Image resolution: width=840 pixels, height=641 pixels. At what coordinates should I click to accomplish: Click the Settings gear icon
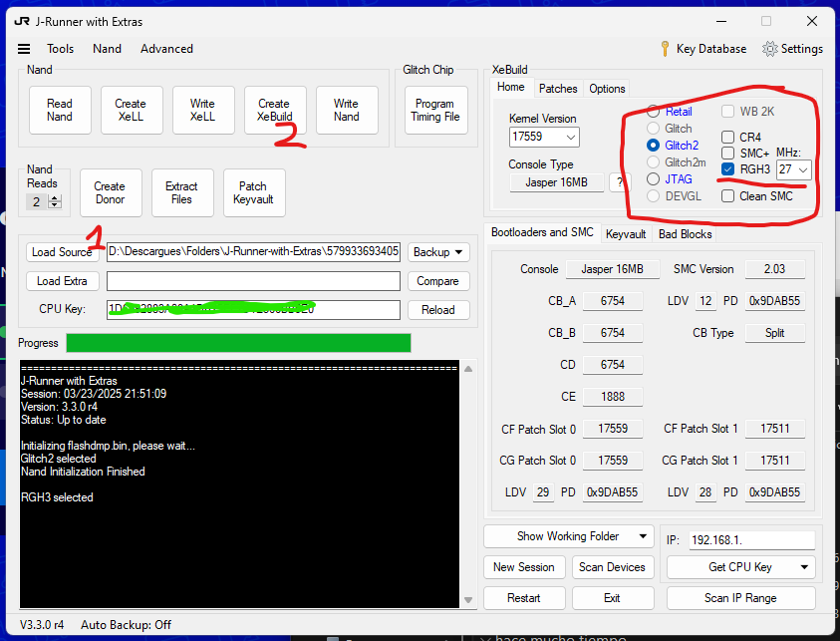pos(770,49)
